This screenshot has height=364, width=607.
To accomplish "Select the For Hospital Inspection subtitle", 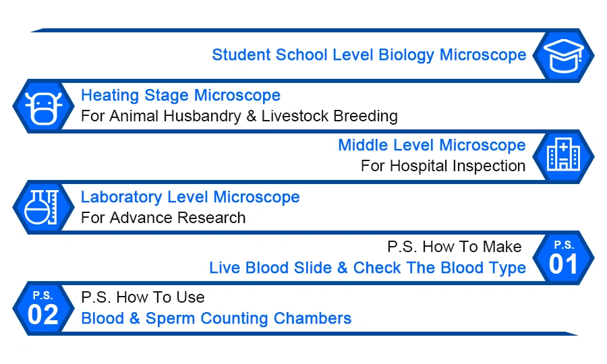I will point(443,166).
